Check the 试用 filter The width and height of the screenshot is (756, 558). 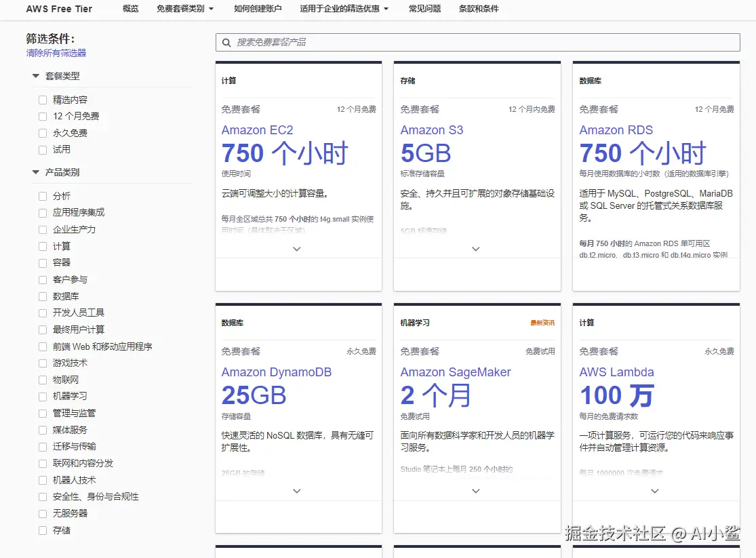tap(43, 150)
